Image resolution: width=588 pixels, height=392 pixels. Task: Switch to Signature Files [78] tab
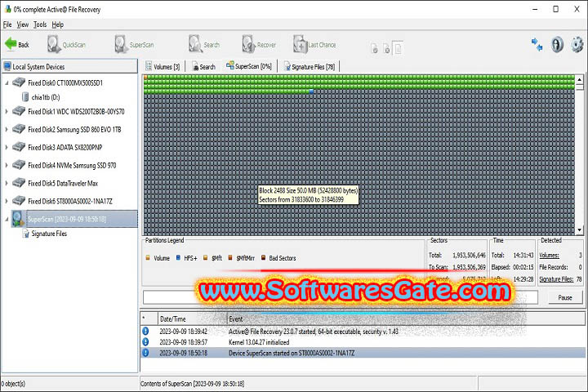click(x=310, y=66)
